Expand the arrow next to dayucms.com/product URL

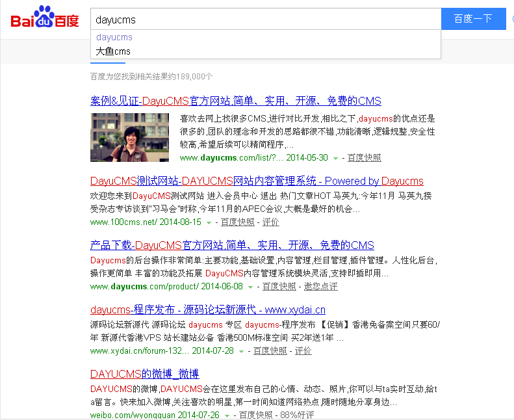(x=250, y=287)
